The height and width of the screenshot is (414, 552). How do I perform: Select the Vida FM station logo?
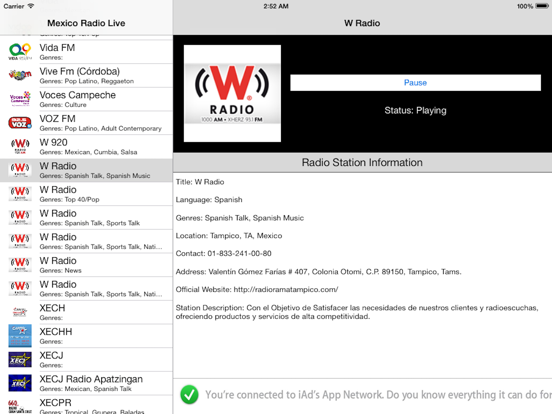click(20, 52)
